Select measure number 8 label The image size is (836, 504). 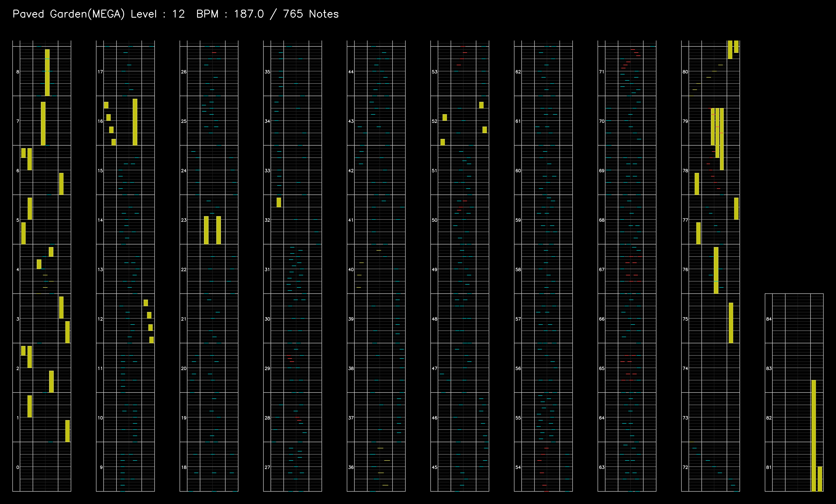click(x=18, y=72)
